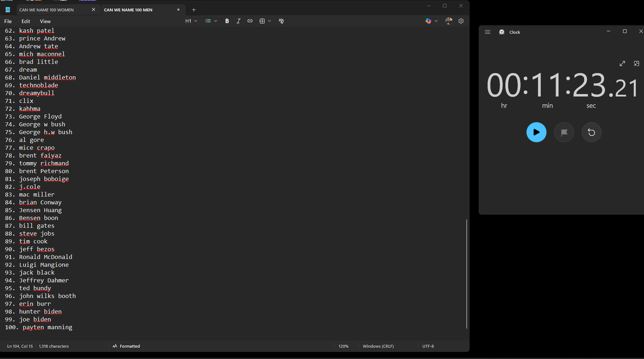
Task: Click the unsaved dot on 100 MEN tab
Action: [178, 10]
